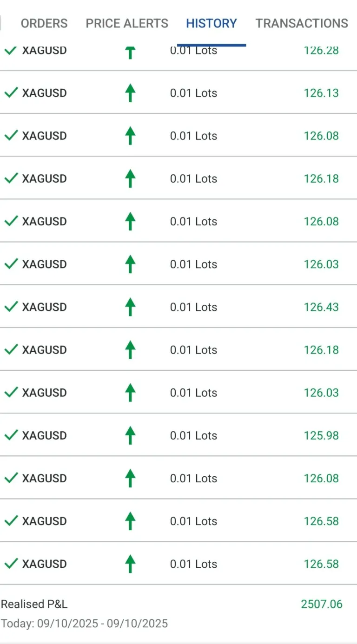Viewport: 357px width, 644px height.
Task: Click the Realised P&L label
Action: (34, 604)
